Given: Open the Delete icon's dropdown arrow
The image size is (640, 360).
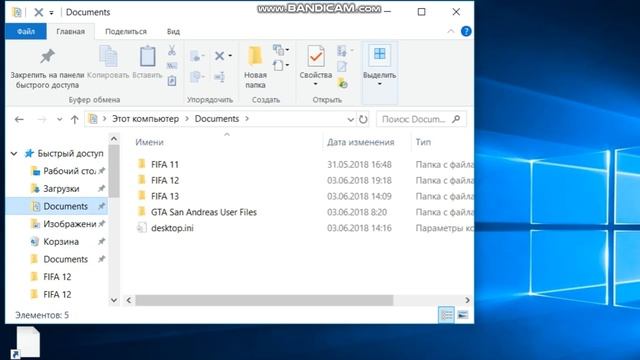Looking at the screenshot, I should (x=230, y=56).
